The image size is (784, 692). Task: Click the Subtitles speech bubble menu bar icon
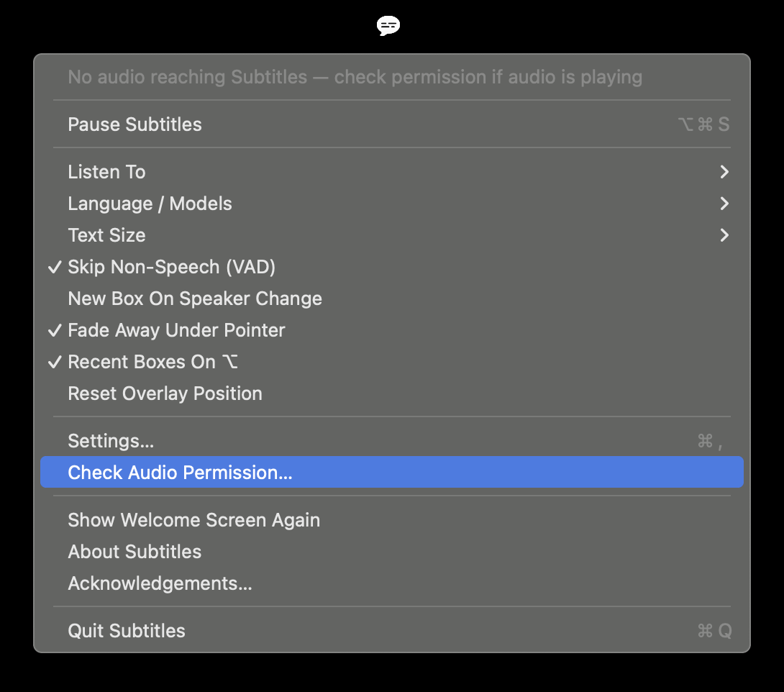tap(388, 25)
